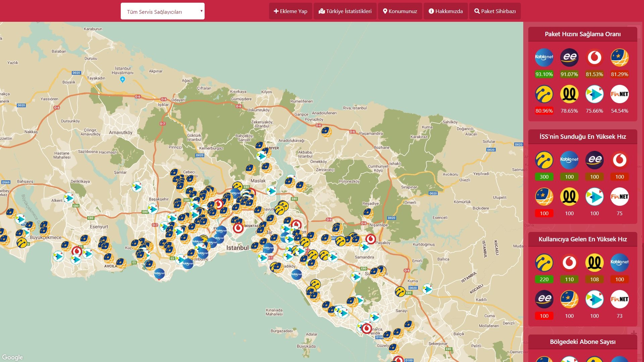This screenshot has width=644, height=362.
Task: Select the play-arrow marker near Şamlar
Action: tap(137, 187)
